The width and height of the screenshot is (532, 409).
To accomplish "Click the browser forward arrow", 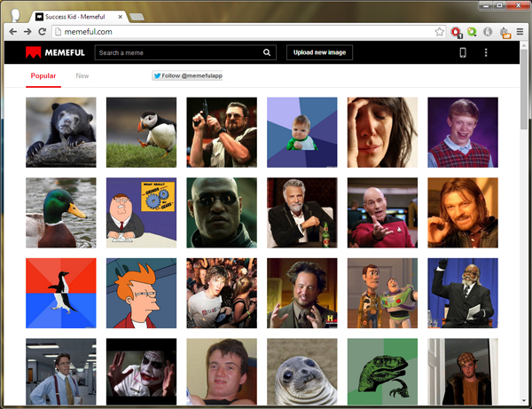I will (x=27, y=32).
